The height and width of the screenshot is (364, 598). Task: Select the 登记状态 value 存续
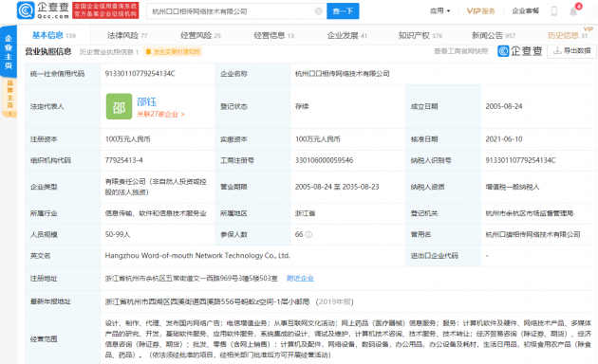point(302,106)
